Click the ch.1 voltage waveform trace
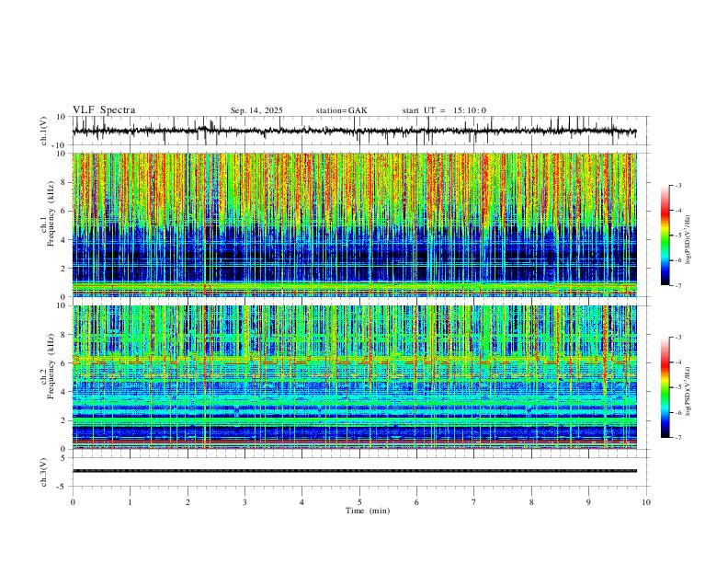 (354, 132)
